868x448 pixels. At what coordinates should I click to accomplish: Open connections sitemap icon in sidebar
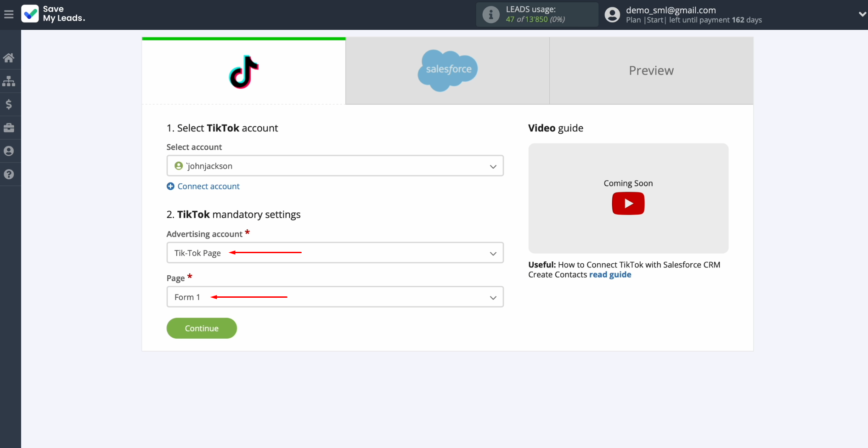click(x=9, y=81)
